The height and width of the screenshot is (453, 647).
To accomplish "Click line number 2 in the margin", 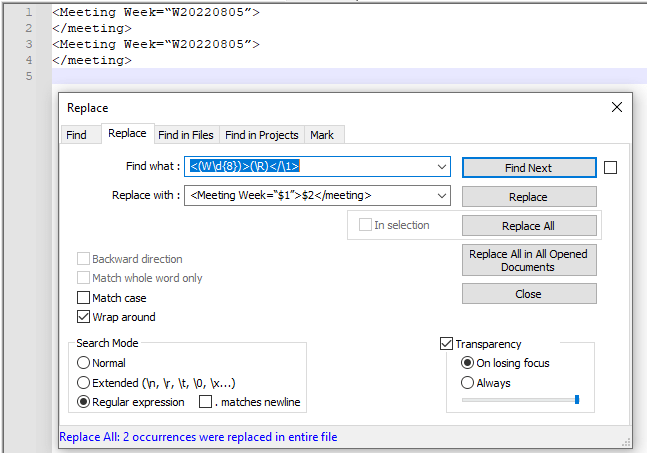I will pos(29,28).
